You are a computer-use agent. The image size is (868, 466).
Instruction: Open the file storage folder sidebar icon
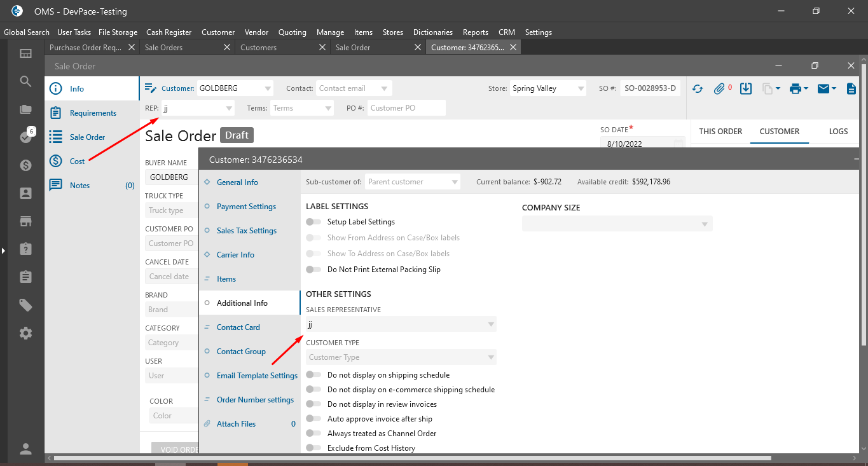25,109
